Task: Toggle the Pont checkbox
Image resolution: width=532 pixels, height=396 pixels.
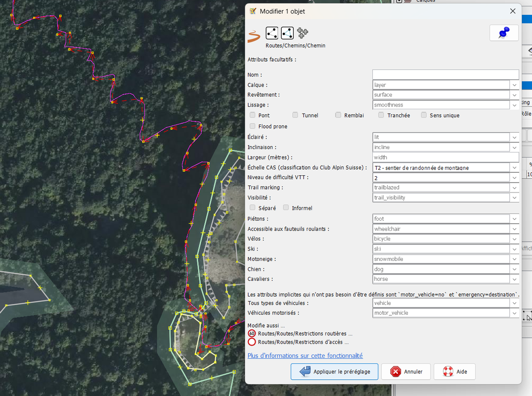Action: click(253, 115)
